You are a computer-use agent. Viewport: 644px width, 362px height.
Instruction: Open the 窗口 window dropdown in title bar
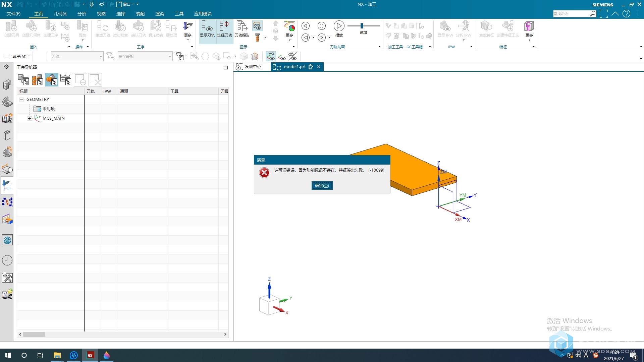click(125, 4)
